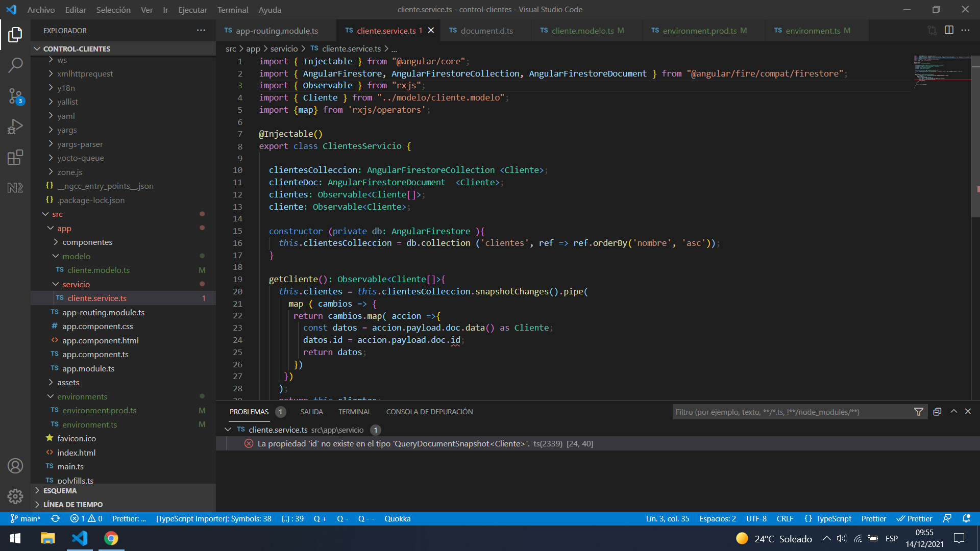The image size is (980, 551).
Task: Open the Search view in activity bar
Action: (15, 65)
